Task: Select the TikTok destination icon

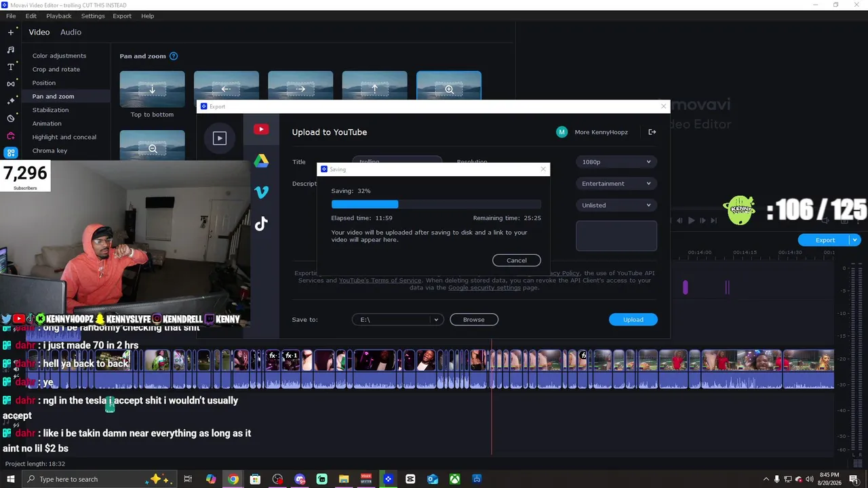Action: click(261, 224)
